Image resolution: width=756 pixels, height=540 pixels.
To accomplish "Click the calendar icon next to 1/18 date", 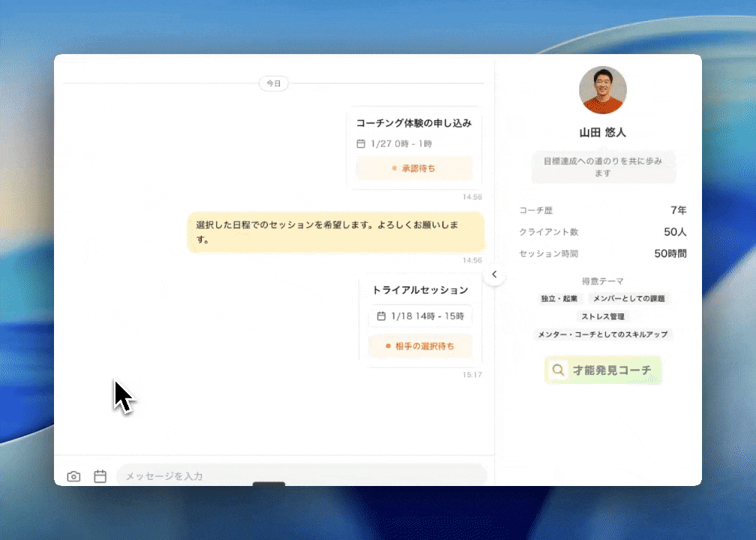I will (x=381, y=316).
